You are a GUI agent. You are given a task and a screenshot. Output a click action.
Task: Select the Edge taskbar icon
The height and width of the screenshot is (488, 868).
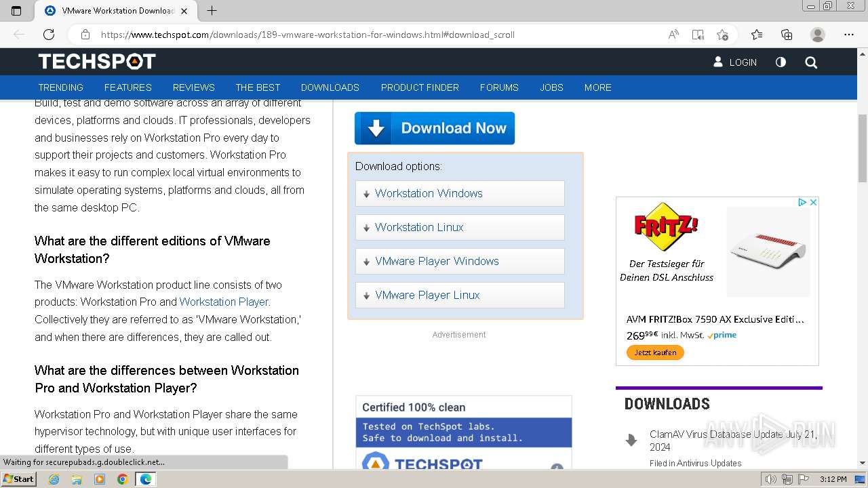point(146,479)
